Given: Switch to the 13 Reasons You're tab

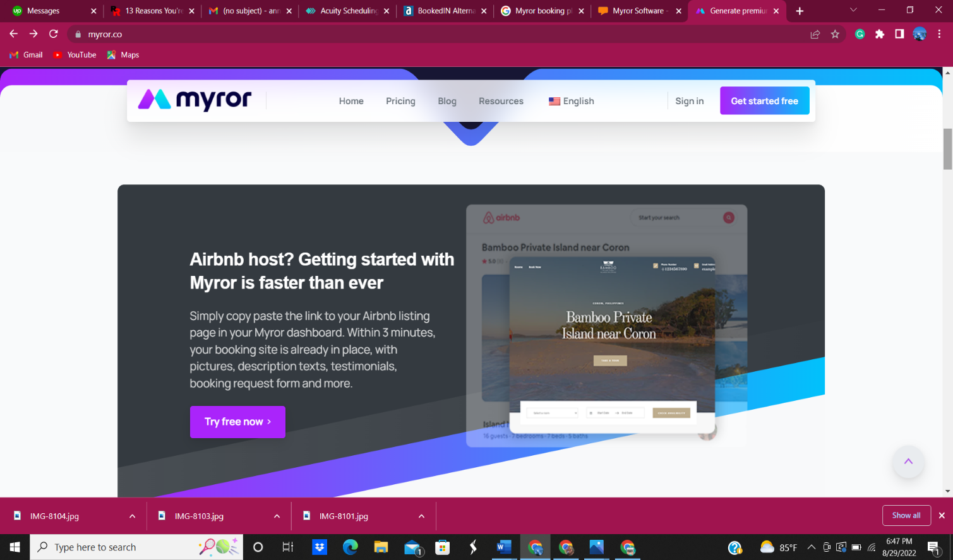Looking at the screenshot, I should coord(153,11).
